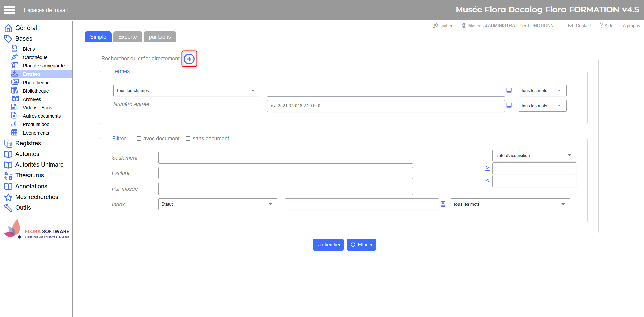Expand the 'Statut' index dropdown

[x=217, y=204]
